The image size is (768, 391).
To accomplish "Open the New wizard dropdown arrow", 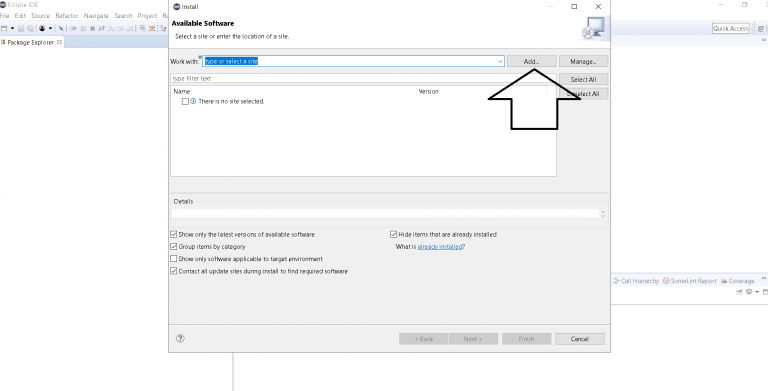I will pyautogui.click(x=12, y=28).
